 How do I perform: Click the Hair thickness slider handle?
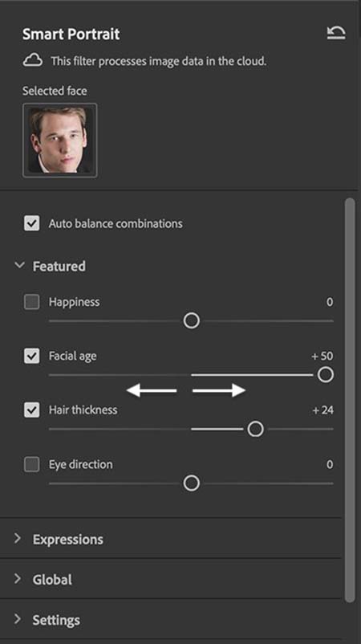coord(256,429)
